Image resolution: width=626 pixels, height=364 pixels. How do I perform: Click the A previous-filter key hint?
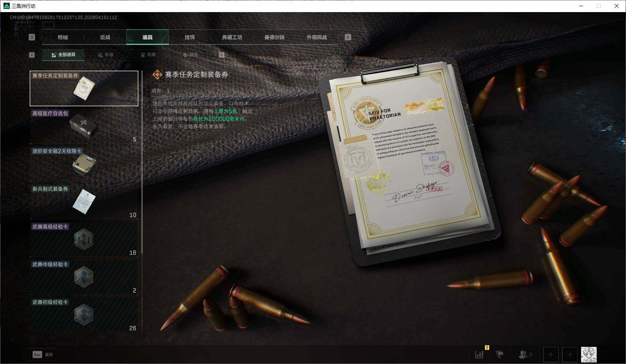tap(32, 55)
